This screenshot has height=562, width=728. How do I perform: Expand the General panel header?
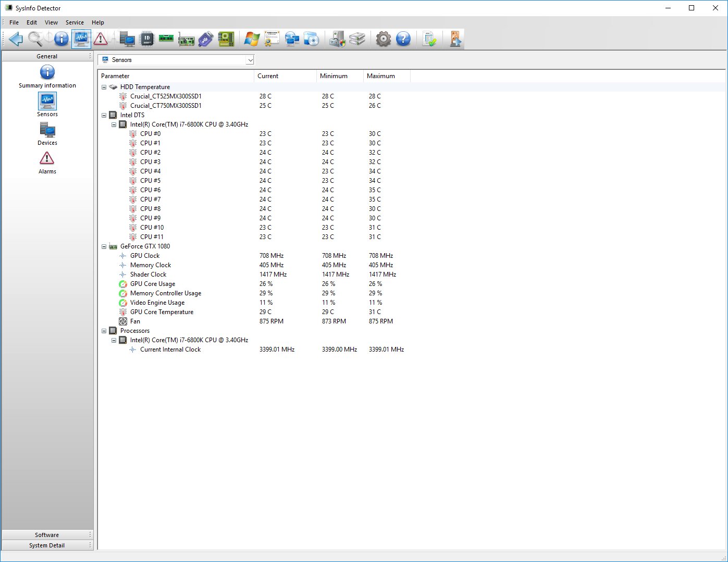(47, 56)
